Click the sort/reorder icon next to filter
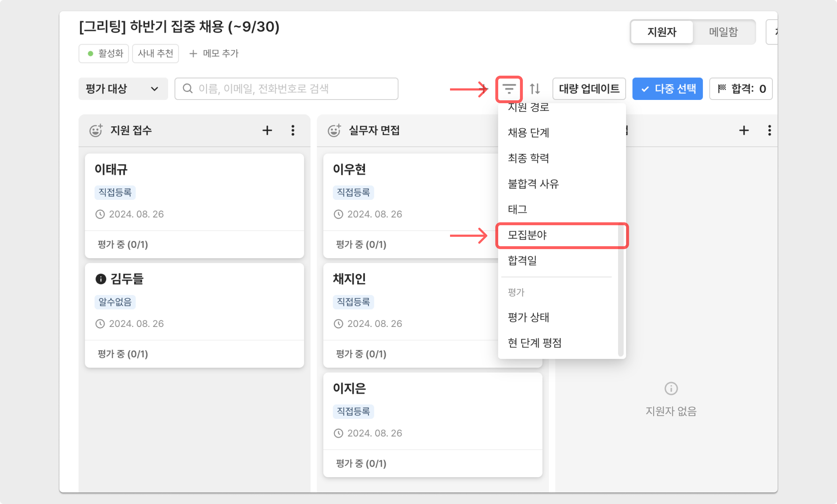This screenshot has height=504, width=837. coord(534,88)
